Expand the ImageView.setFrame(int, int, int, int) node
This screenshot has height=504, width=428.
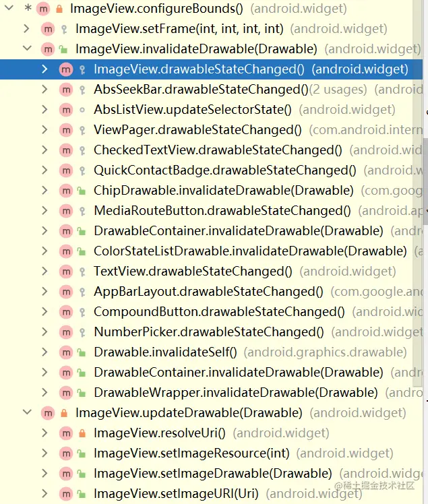point(27,29)
